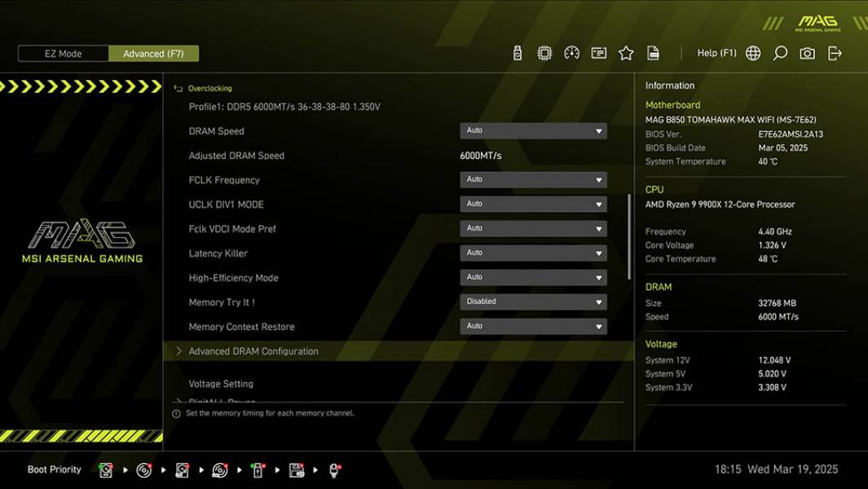Click AMD Ryzen 9 9900X processor name
This screenshot has height=489, width=868.
click(x=720, y=205)
